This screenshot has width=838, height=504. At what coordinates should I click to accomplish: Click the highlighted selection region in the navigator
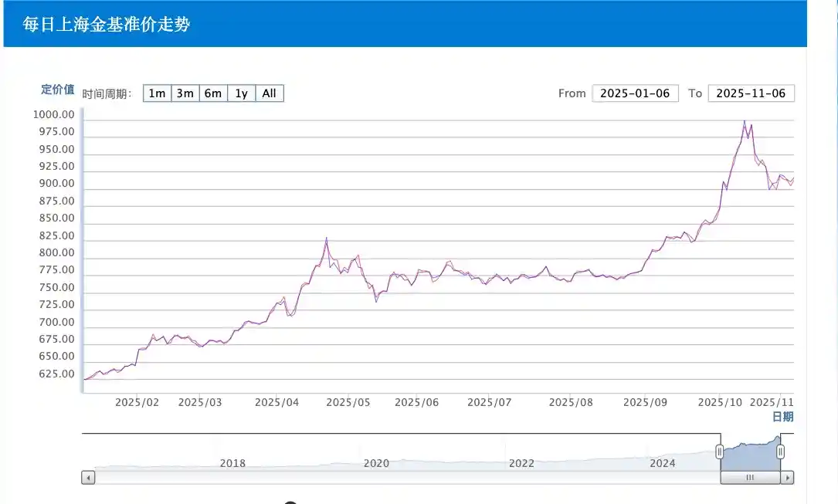click(750, 452)
